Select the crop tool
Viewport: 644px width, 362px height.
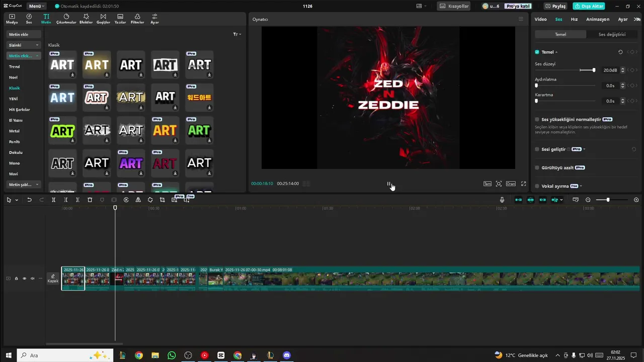pyautogui.click(x=162, y=200)
